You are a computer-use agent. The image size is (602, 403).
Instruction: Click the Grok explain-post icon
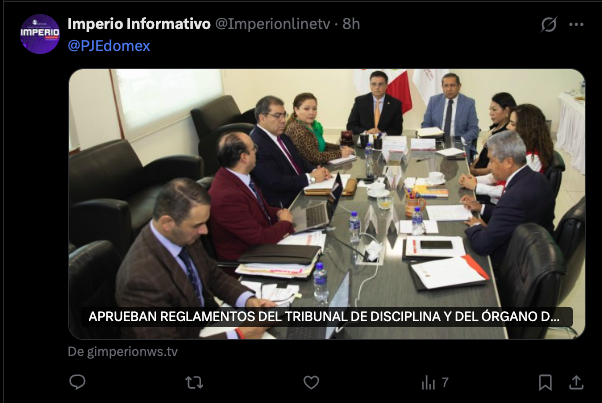click(x=549, y=25)
